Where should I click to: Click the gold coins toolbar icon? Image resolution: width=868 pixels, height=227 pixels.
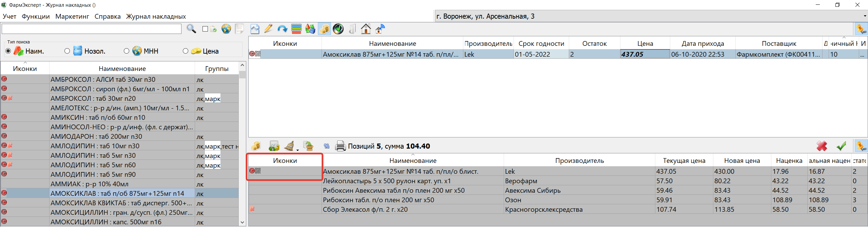point(324,29)
